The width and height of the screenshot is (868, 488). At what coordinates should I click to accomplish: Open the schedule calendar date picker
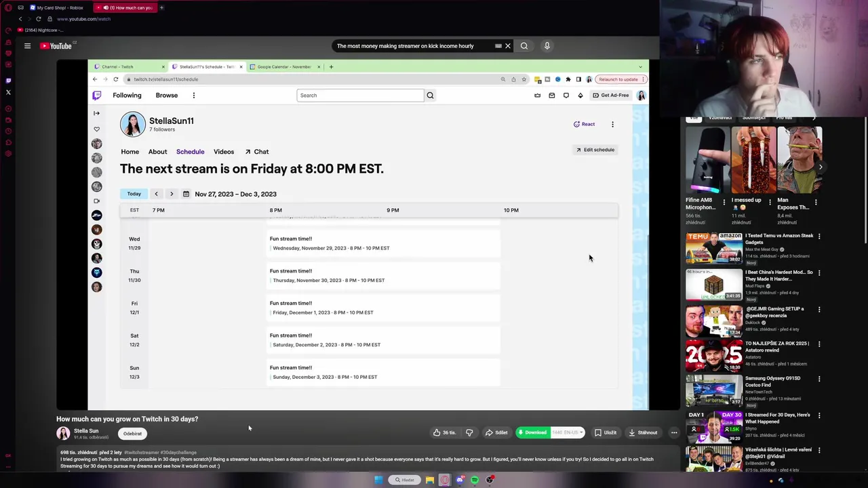[186, 194]
